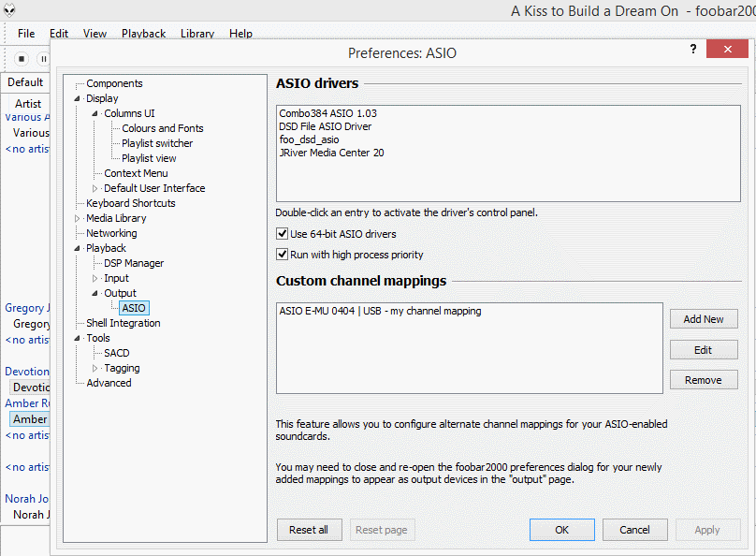Disable Run with high process priority
This screenshot has height=556, width=756.
tap(283, 255)
